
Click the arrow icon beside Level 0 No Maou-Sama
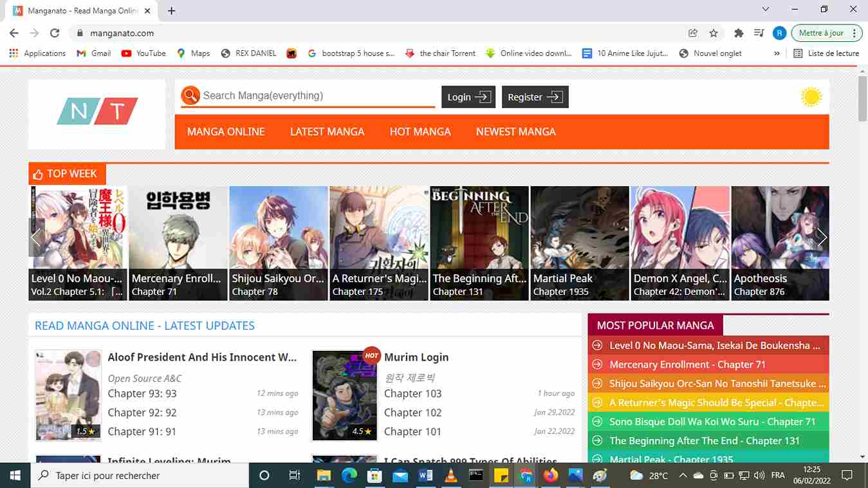coord(597,346)
